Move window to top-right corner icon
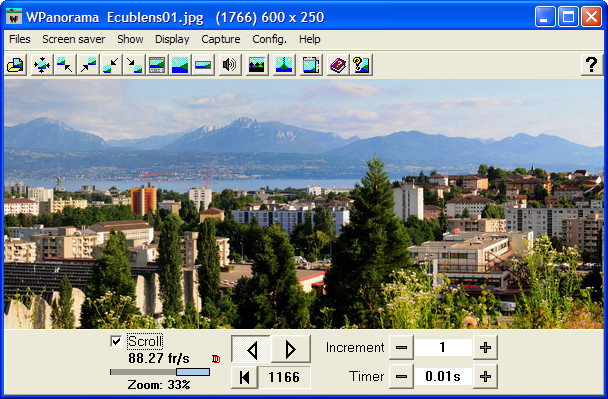 tap(88, 65)
